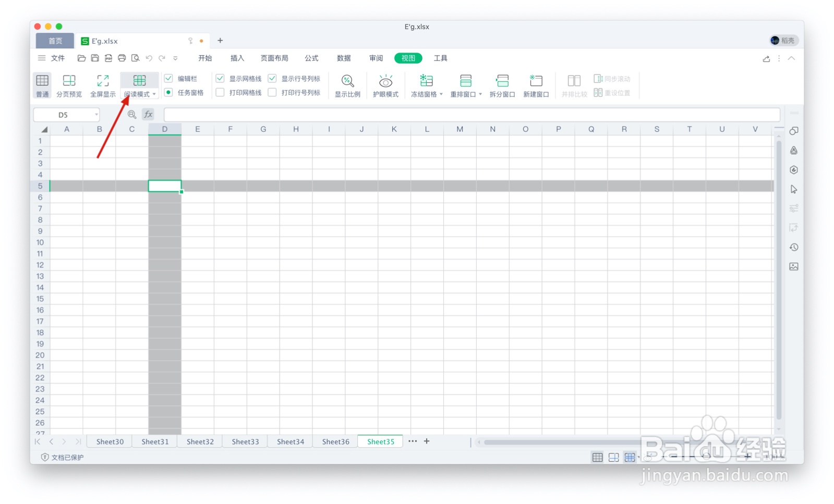Check Print Row and Column Headers (打印行号列标)
The height and width of the screenshot is (504, 834).
272,92
